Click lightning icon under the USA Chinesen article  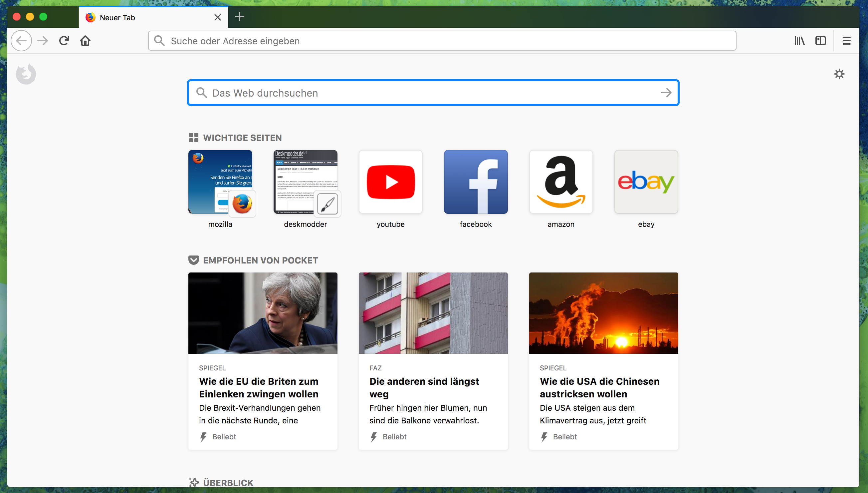click(x=544, y=437)
